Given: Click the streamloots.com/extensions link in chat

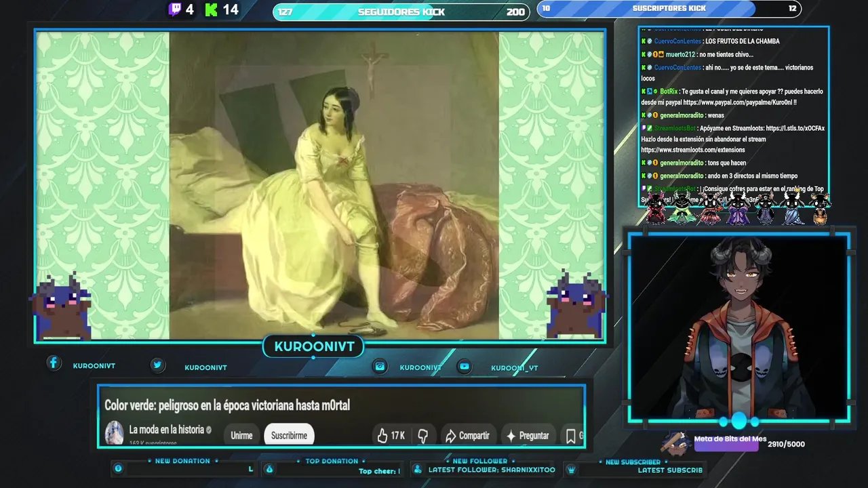Looking at the screenshot, I should click(x=693, y=150).
